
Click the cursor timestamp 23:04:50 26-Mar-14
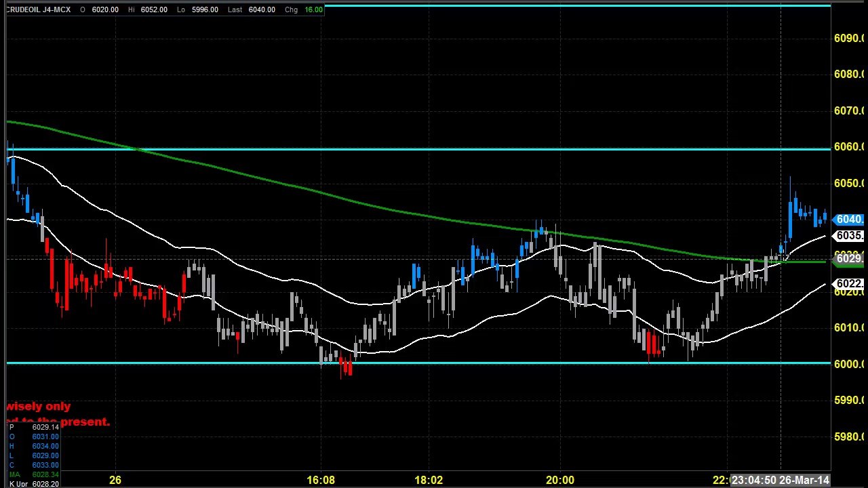pyautogui.click(x=781, y=480)
